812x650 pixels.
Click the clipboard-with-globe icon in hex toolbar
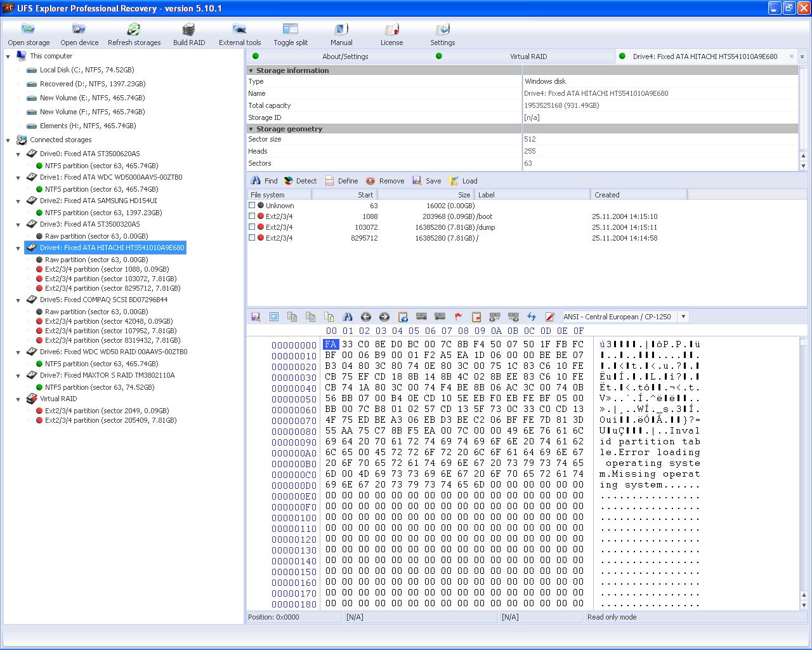pyautogui.click(x=403, y=317)
